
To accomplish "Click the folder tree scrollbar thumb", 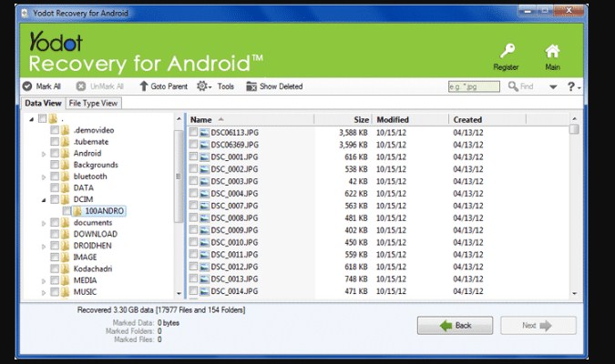I will pyautogui.click(x=179, y=177).
